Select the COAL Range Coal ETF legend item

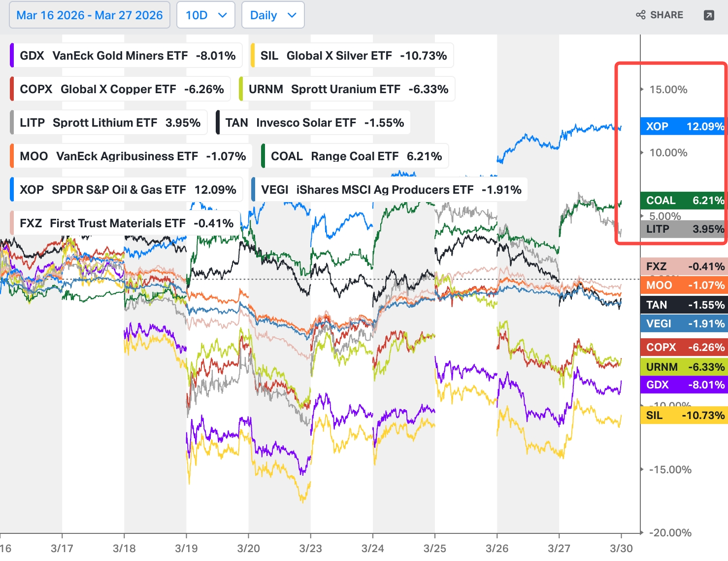(355, 156)
